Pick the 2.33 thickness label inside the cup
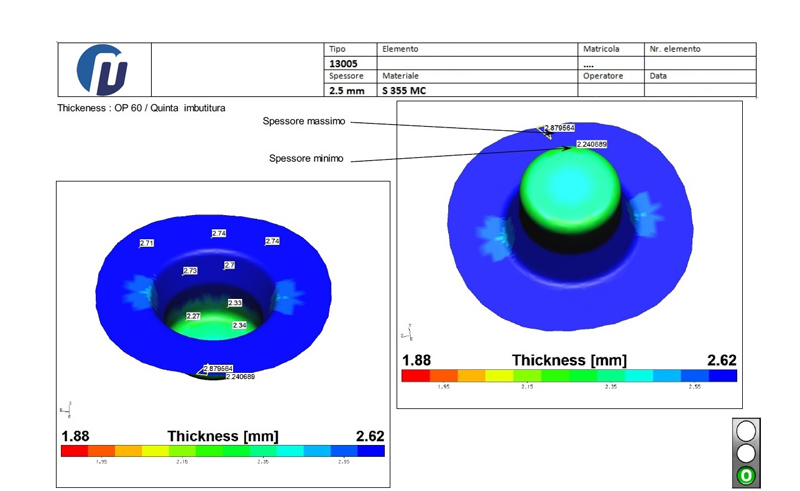 click(x=235, y=302)
